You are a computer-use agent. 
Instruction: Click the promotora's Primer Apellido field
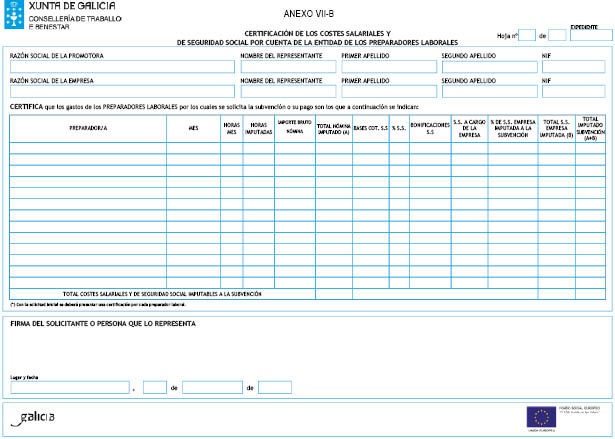[x=389, y=67]
